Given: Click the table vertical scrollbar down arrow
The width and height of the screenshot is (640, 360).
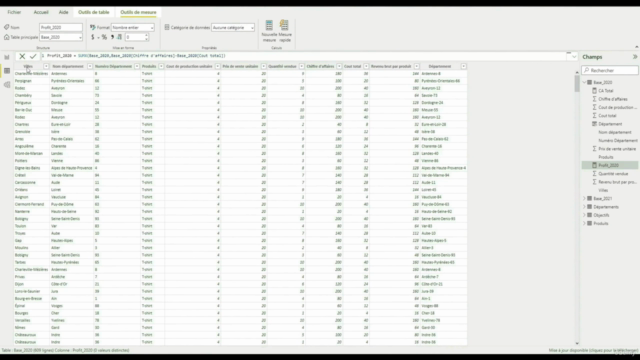Looking at the screenshot, I should click(x=577, y=343).
